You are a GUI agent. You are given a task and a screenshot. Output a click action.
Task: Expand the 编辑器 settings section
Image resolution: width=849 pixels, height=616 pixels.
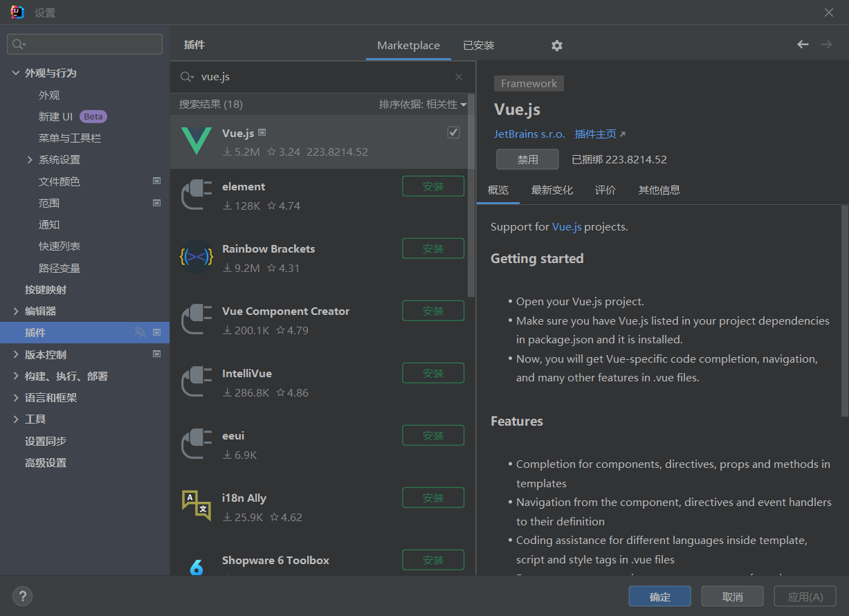coord(16,311)
